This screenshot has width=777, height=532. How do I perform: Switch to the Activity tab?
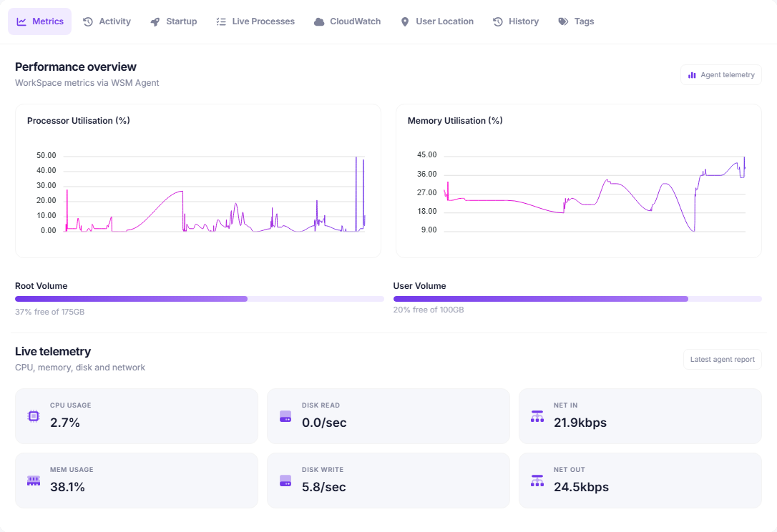tap(107, 21)
